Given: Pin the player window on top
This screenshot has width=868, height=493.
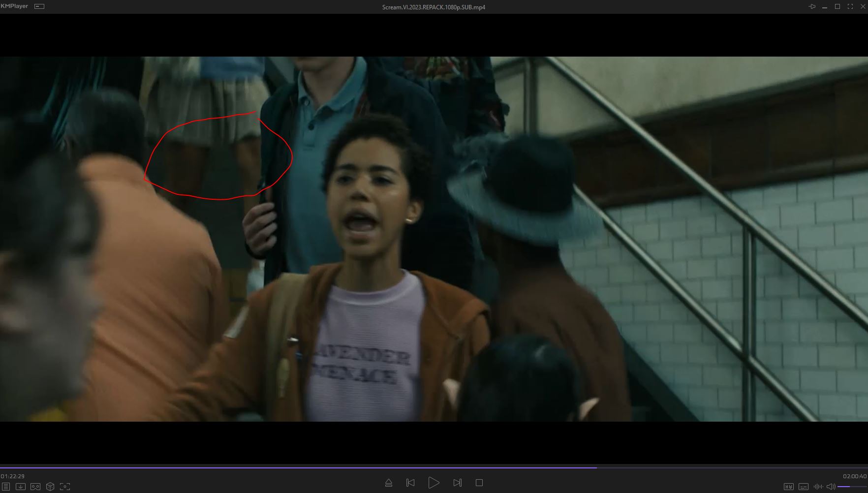Looking at the screenshot, I should coord(812,6).
